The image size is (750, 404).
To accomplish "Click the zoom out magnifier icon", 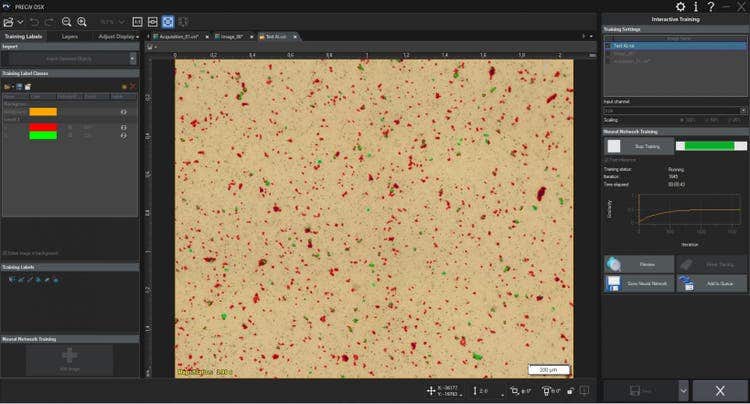I will point(66,21).
